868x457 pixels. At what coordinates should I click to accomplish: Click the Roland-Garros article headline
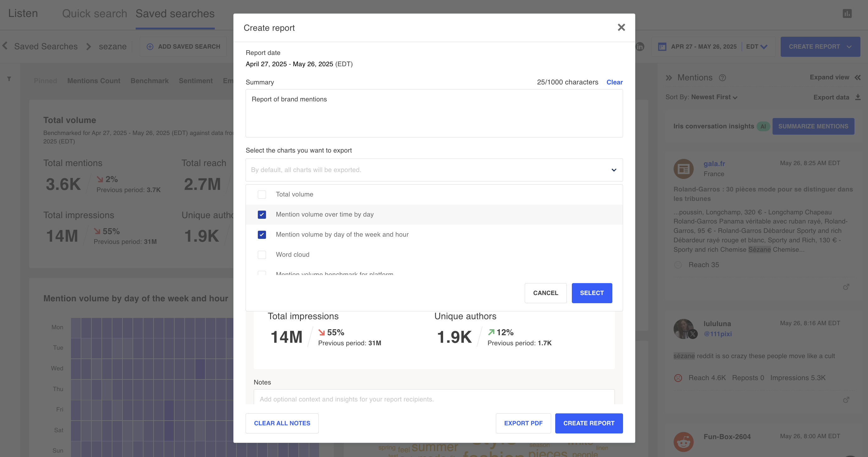point(763,194)
